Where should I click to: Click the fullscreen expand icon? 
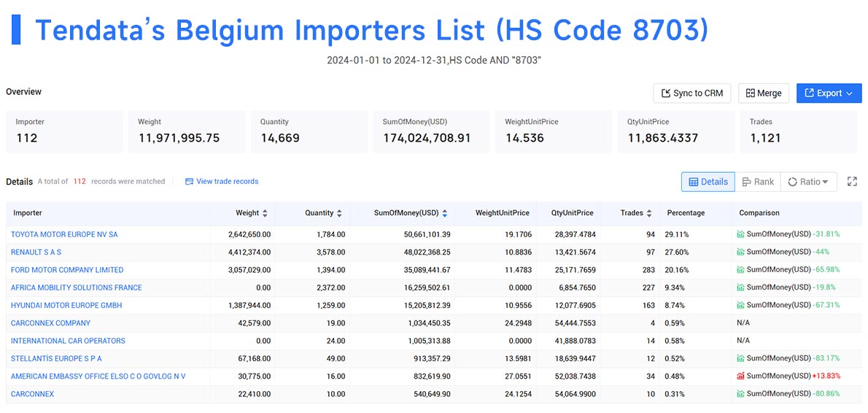pyautogui.click(x=852, y=182)
